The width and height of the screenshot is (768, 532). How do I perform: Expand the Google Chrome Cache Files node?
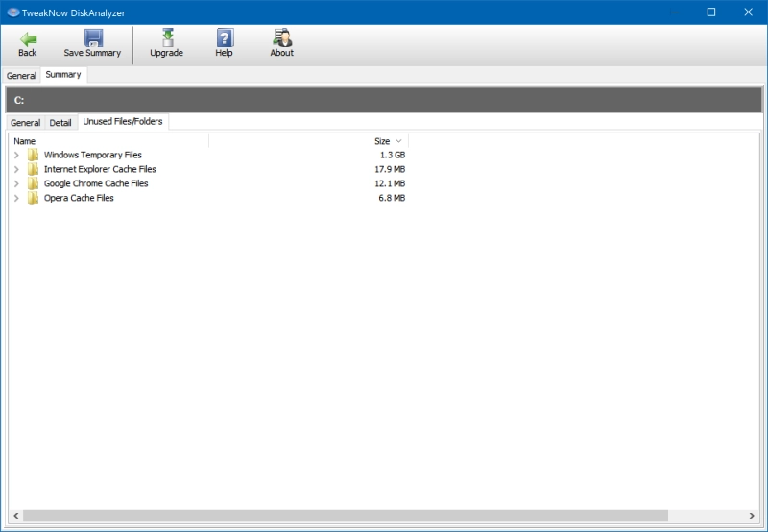tap(16, 183)
